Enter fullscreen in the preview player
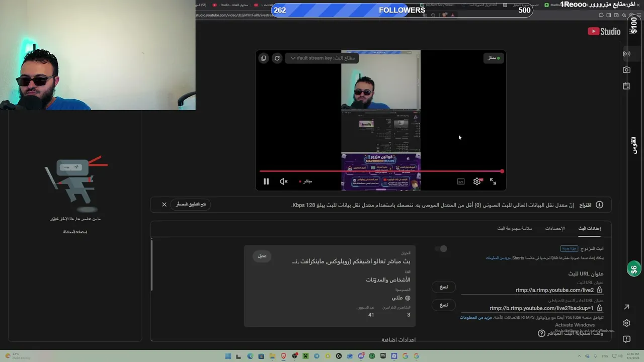The image size is (644, 362). pyautogui.click(x=493, y=182)
